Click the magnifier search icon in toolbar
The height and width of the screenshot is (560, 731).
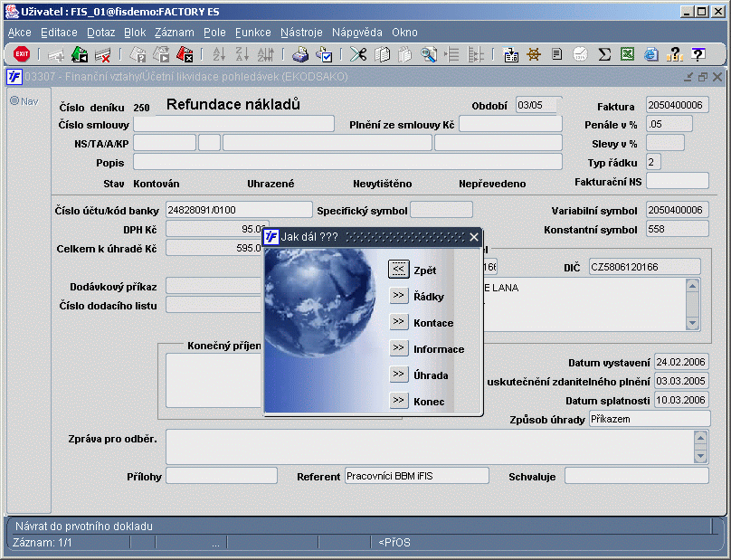click(429, 54)
